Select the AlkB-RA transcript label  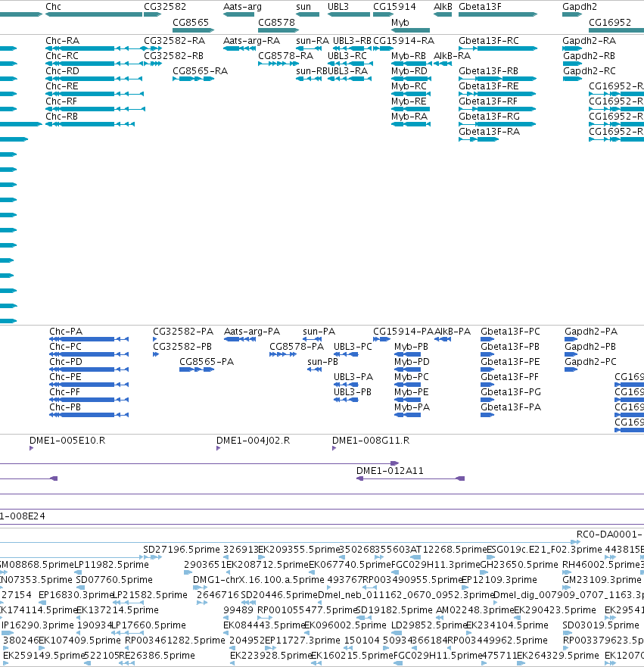point(453,56)
